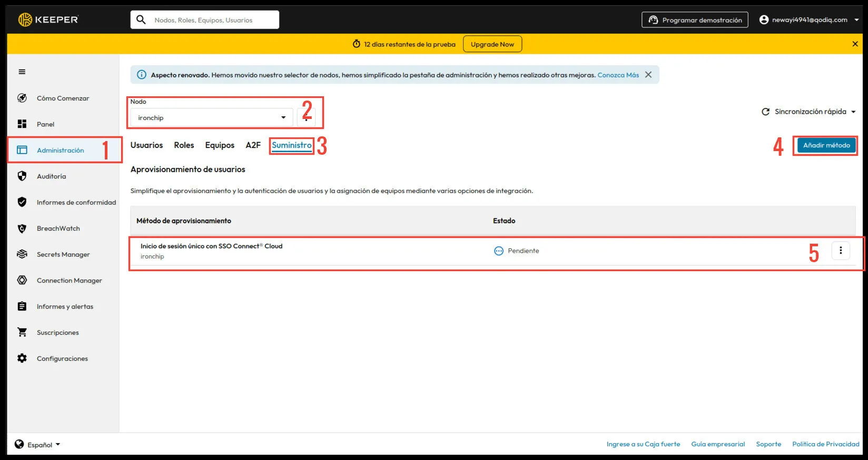Open the Política de Privacidad link

coord(826,444)
